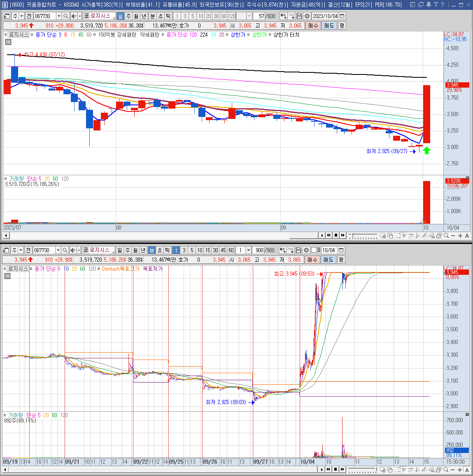
Task: Open calendar icon beside 10/04 in bottom chart
Action: click(341, 250)
